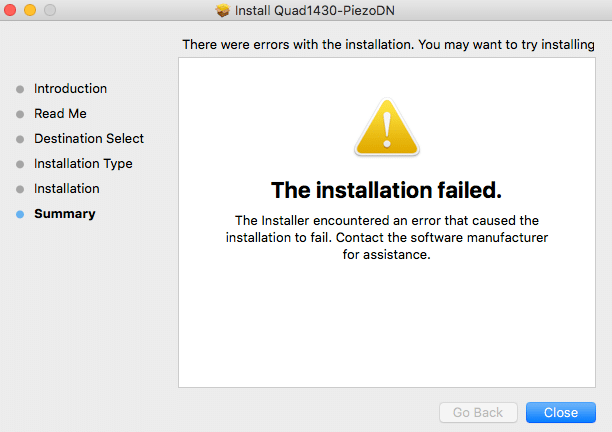Select the Installation Type step
Viewport: 612px width, 432px height.
click(x=83, y=164)
